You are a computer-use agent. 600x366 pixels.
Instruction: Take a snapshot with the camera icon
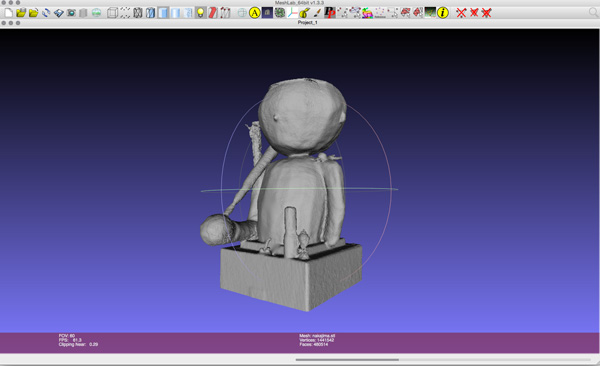71,13
